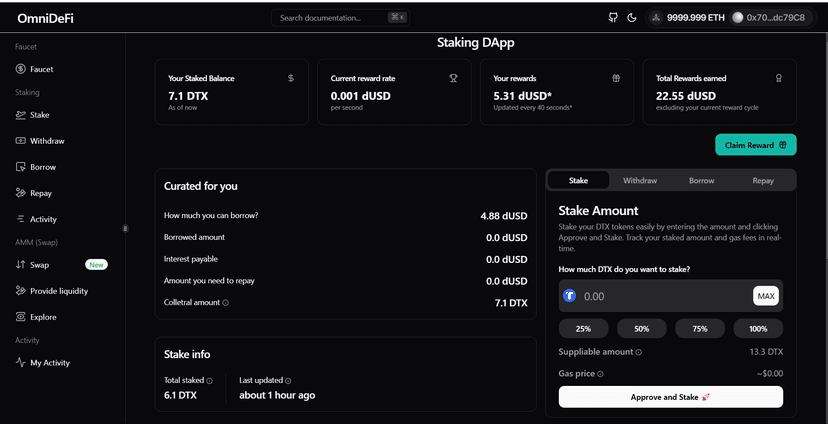
Task: Click the MAX button
Action: (766, 296)
